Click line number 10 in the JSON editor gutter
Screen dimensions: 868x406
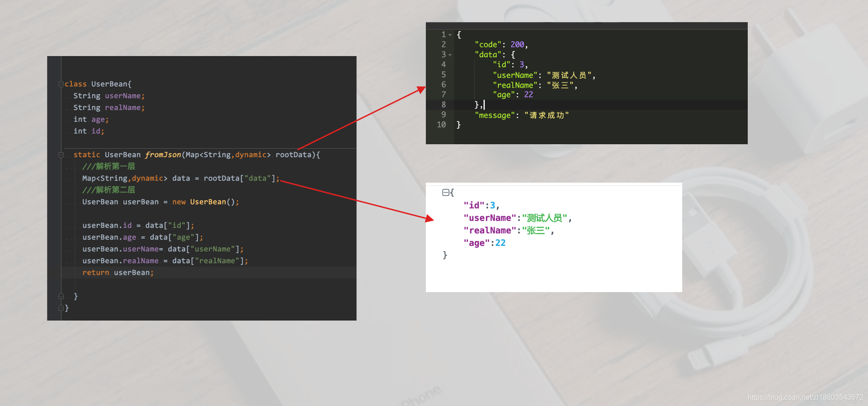click(441, 124)
